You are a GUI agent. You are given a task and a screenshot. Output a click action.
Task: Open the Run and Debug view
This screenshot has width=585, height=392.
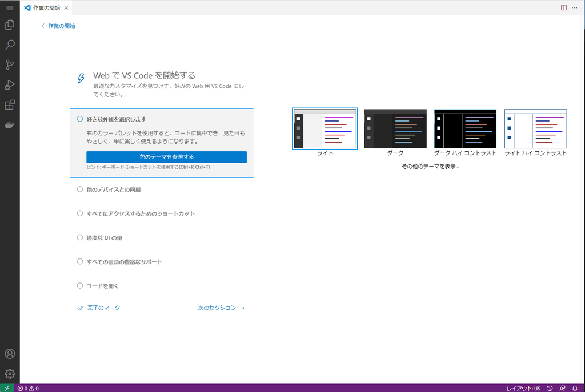coord(9,84)
